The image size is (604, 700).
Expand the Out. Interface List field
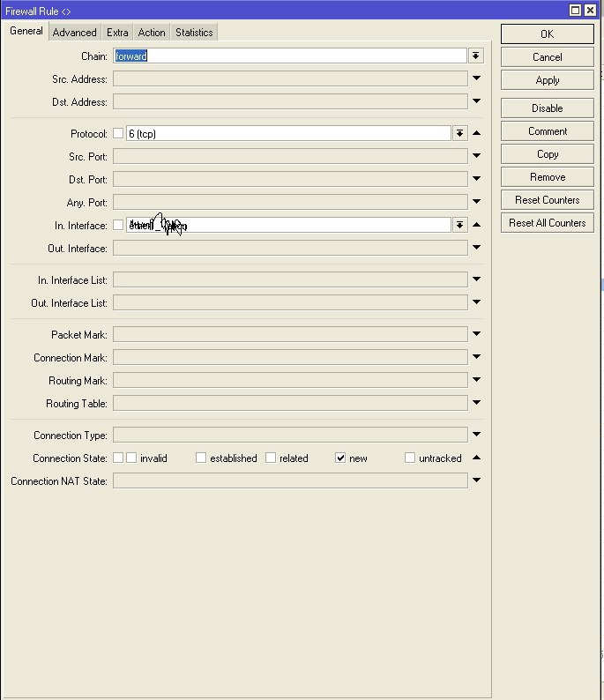tap(476, 302)
